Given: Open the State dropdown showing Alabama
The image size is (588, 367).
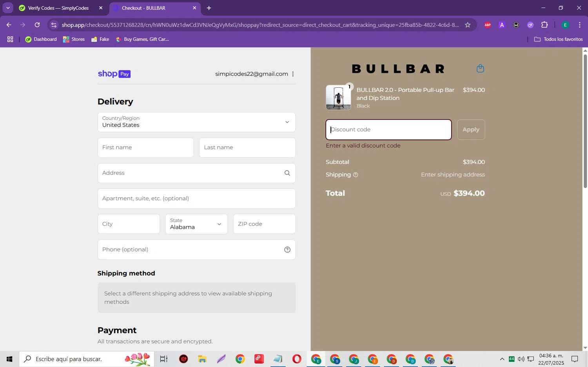Looking at the screenshot, I should (196, 224).
